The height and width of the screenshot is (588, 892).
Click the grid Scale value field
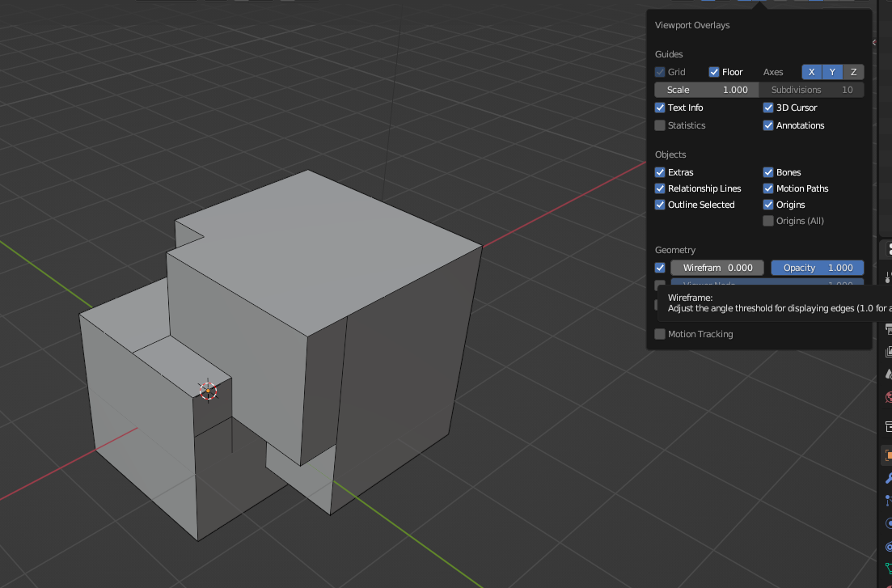(x=707, y=90)
